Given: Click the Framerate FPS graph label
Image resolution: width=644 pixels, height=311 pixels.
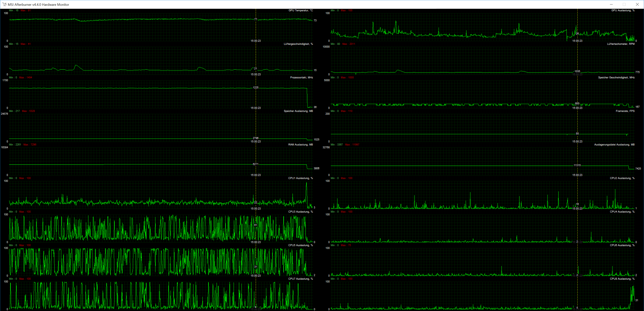Looking at the screenshot, I should pos(625,111).
